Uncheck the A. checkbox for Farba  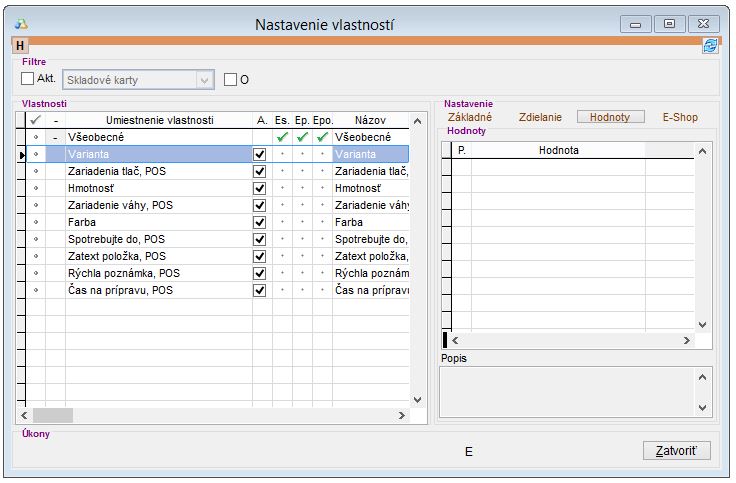260,222
